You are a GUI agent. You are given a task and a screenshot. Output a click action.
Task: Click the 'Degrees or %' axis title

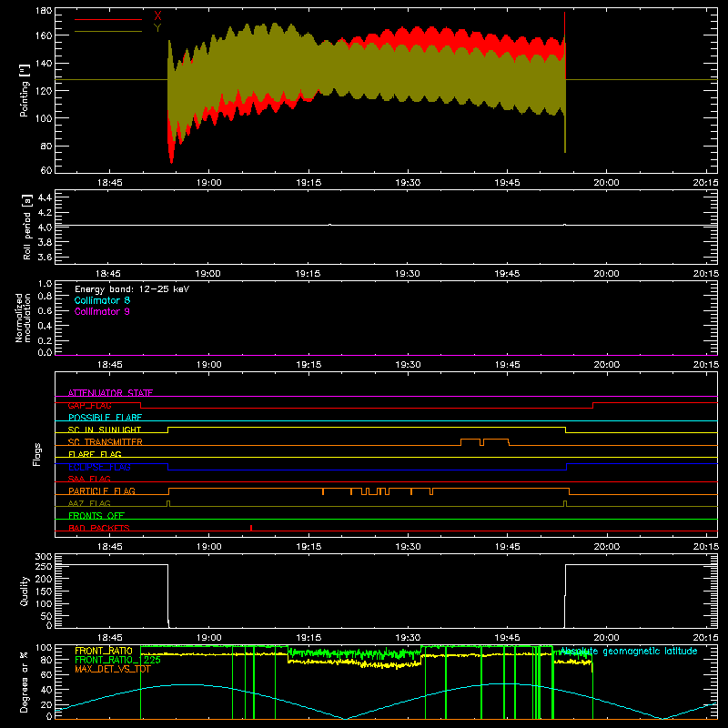click(x=25, y=682)
